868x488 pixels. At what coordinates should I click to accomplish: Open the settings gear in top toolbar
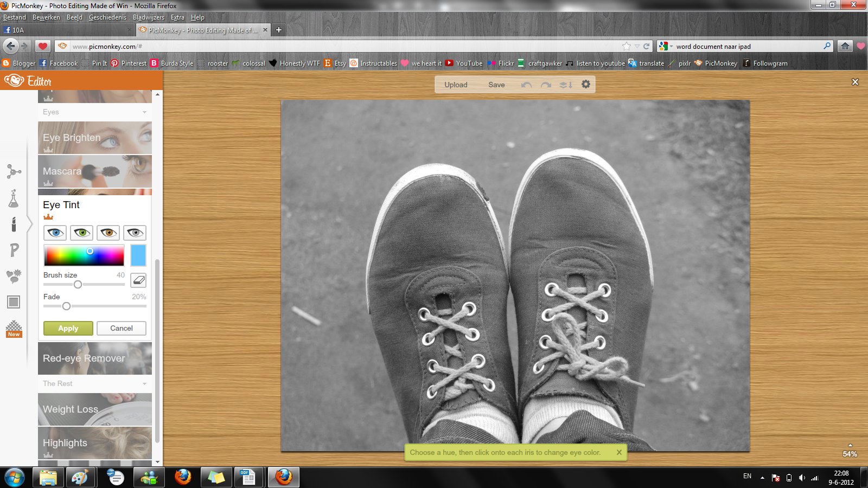click(586, 84)
